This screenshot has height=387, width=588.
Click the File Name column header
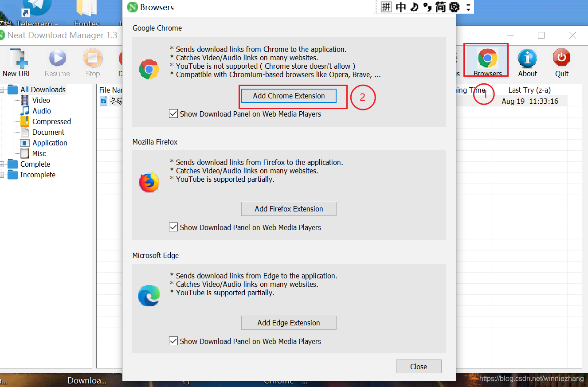[110, 90]
